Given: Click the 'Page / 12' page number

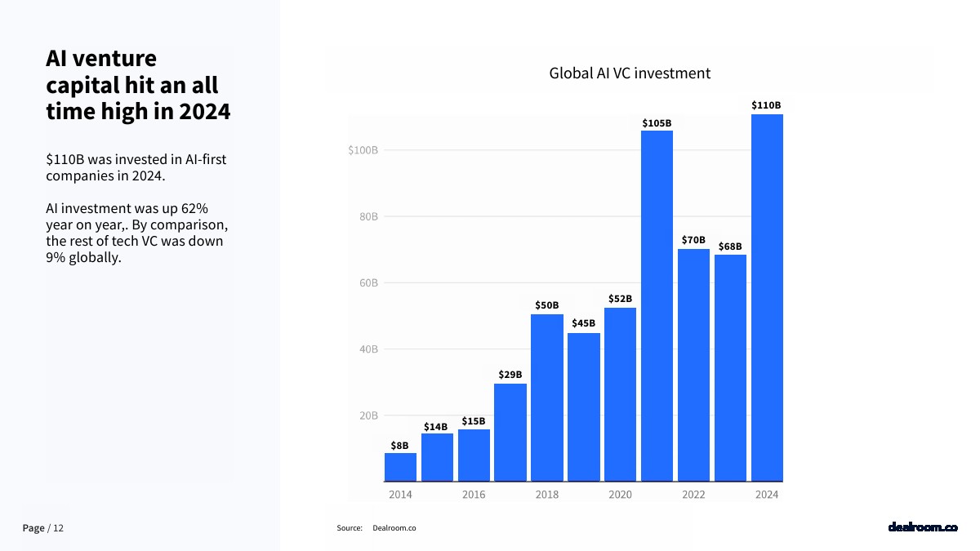Looking at the screenshot, I should click(x=42, y=528).
